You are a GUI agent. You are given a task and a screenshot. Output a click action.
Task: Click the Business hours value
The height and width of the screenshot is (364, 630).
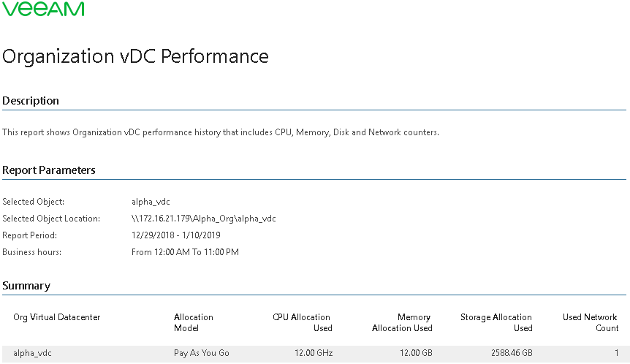[x=185, y=252]
